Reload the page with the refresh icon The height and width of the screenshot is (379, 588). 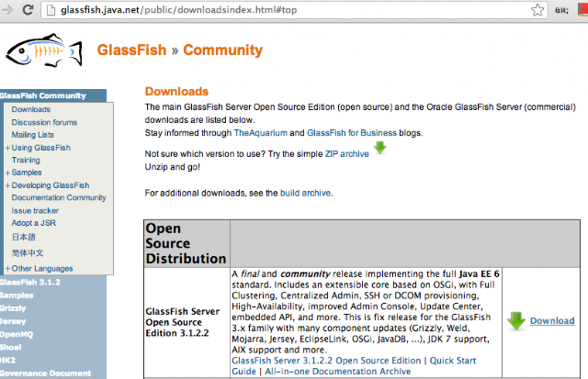[28, 10]
